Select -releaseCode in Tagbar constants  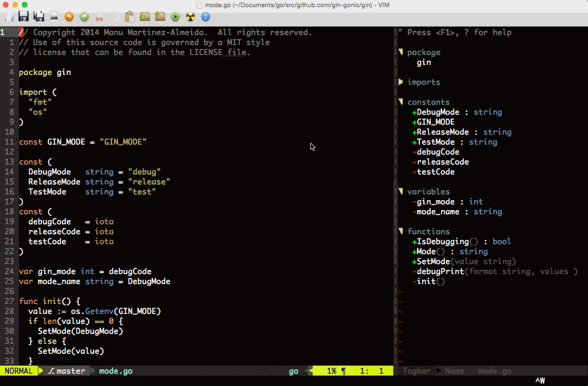pos(441,162)
